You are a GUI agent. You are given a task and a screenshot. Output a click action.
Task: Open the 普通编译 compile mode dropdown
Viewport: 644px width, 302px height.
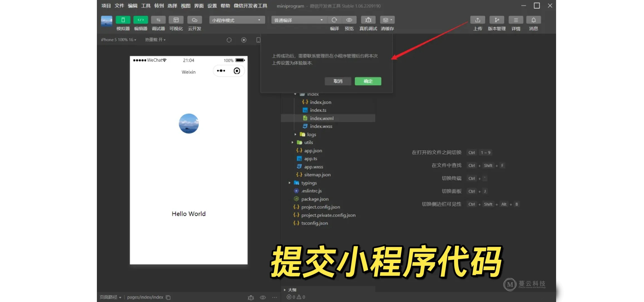coord(298,20)
